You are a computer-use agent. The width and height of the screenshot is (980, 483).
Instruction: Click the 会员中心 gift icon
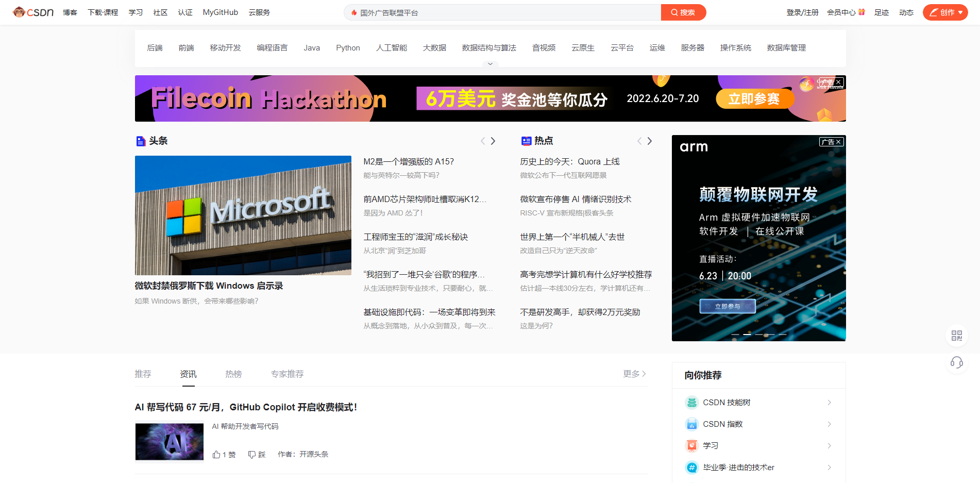click(861, 12)
